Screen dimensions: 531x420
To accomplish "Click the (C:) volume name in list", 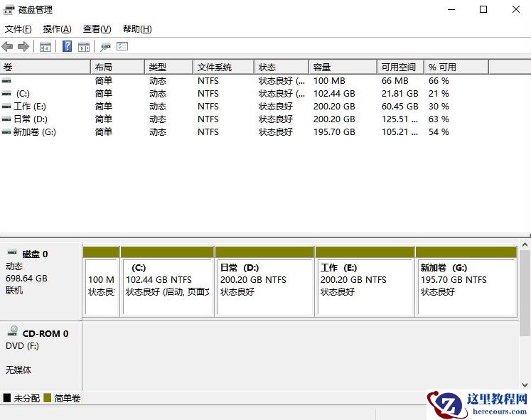I will point(23,94).
